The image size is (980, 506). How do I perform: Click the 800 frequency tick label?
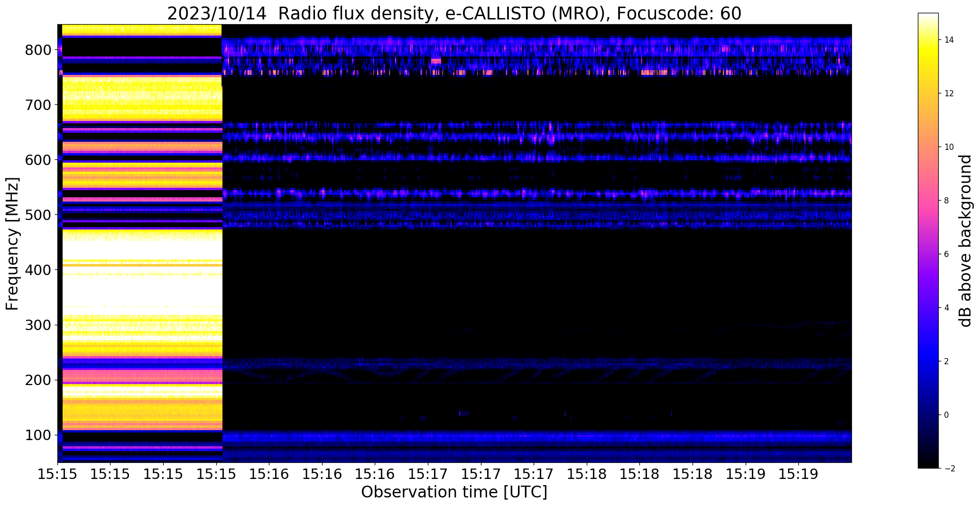pyautogui.click(x=37, y=50)
